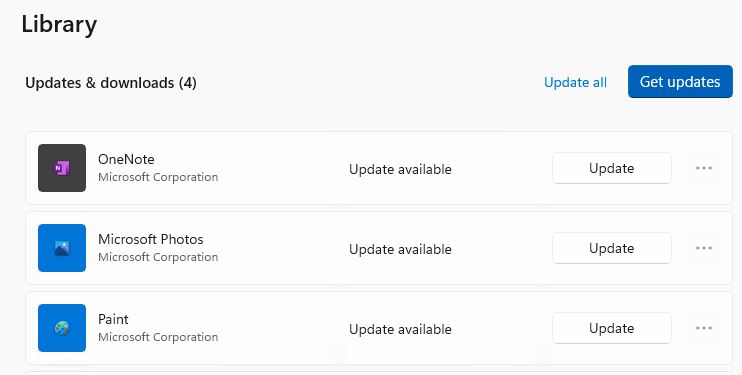
Task: Update the Microsoft Photos app
Action: point(611,248)
